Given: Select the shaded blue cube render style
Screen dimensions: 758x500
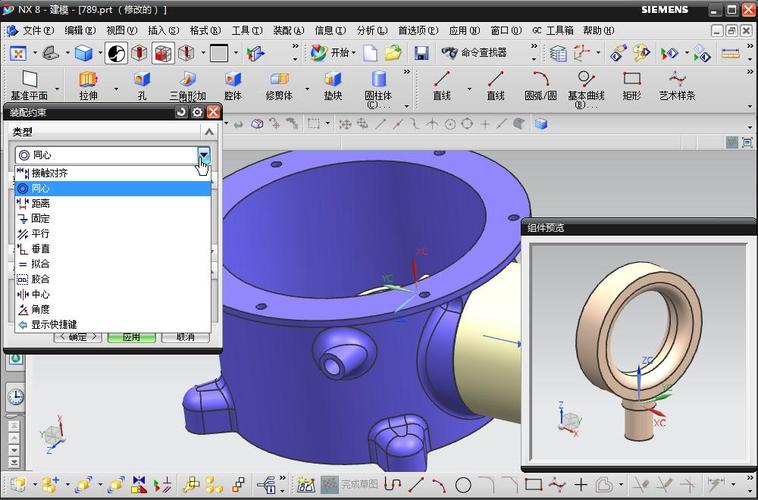Looking at the screenshot, I should 84,53.
